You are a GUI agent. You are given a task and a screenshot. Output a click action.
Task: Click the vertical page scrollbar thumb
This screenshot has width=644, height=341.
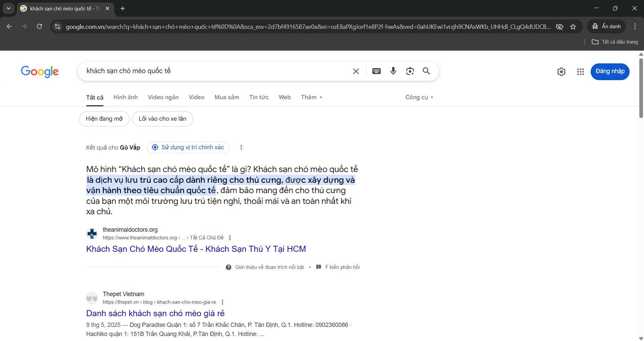(x=641, y=88)
